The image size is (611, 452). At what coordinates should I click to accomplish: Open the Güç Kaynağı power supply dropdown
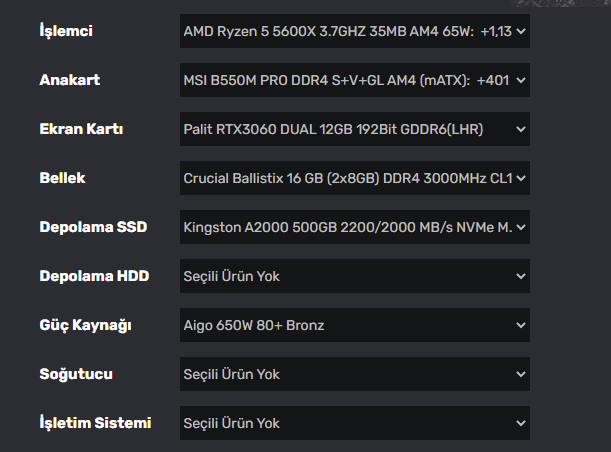(354, 325)
